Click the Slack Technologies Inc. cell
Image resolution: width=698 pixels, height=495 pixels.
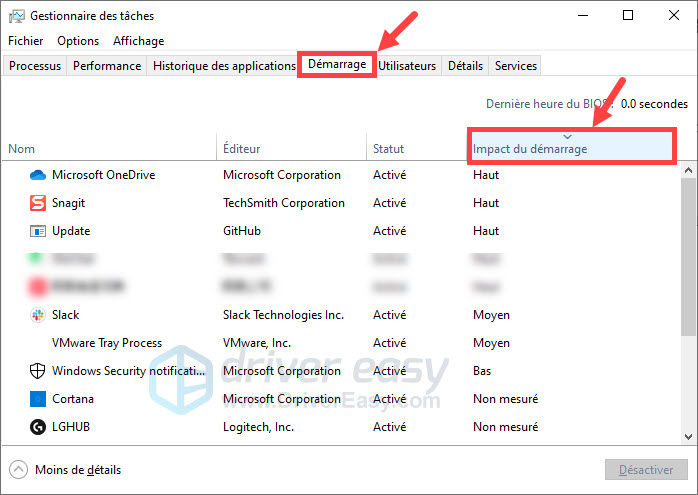point(283,315)
